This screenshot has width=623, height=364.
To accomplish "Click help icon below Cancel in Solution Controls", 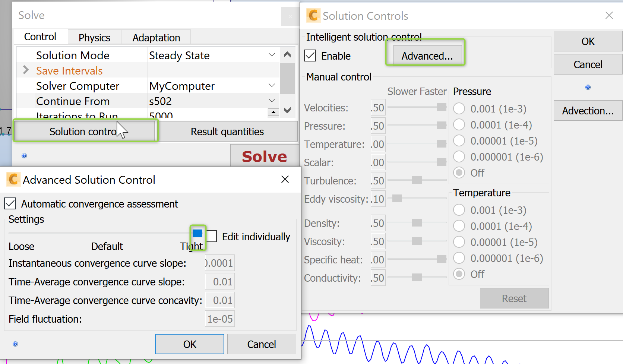I will coord(588,87).
